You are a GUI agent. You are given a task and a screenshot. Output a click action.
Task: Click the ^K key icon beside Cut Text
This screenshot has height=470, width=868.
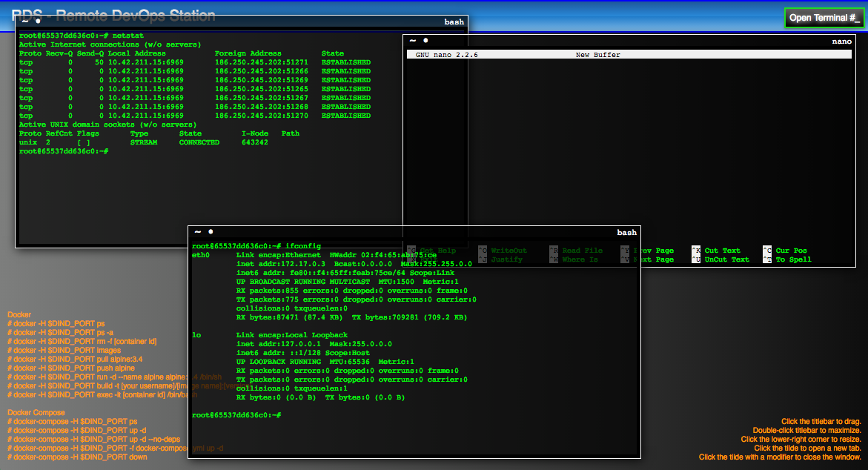(x=696, y=251)
